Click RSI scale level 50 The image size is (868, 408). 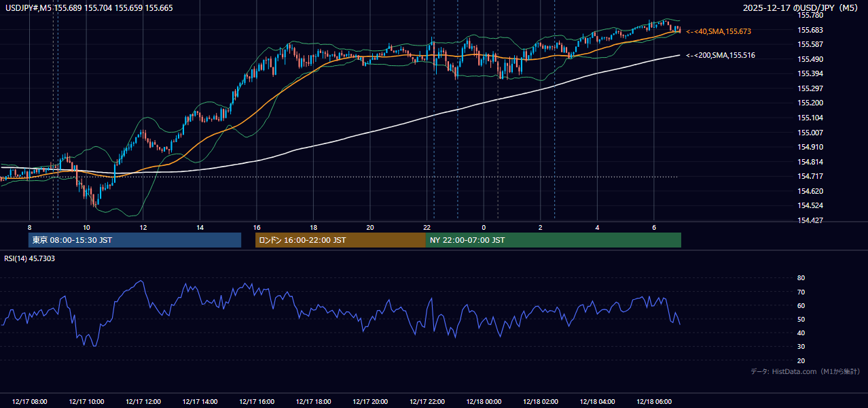tap(801, 319)
